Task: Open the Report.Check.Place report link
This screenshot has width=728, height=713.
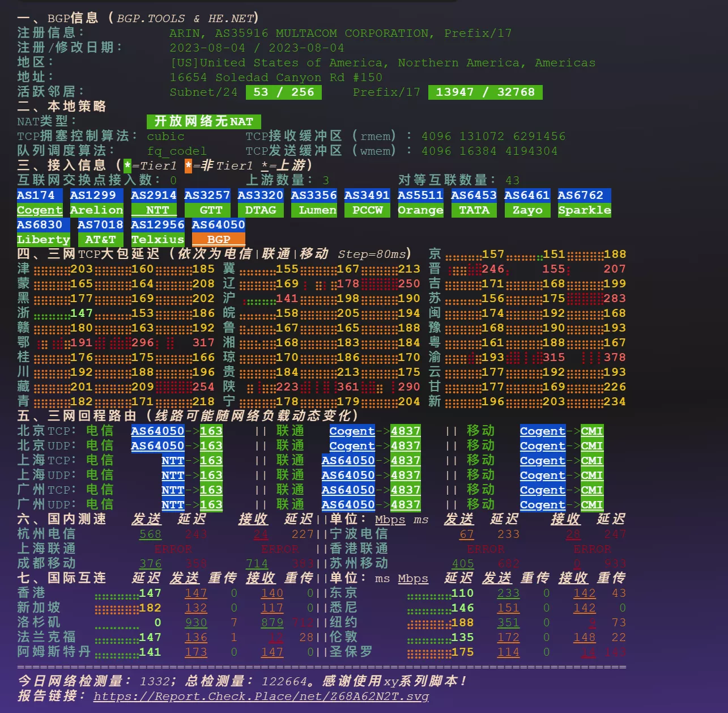Action: [261, 697]
